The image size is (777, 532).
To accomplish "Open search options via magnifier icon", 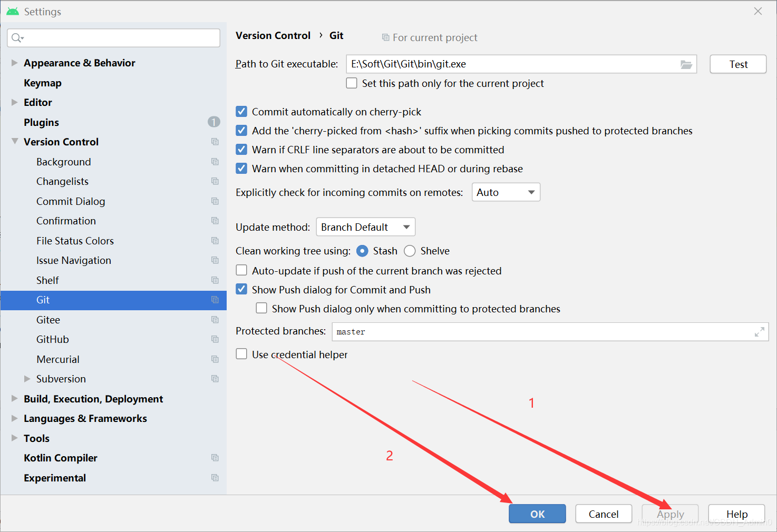I will (17, 37).
